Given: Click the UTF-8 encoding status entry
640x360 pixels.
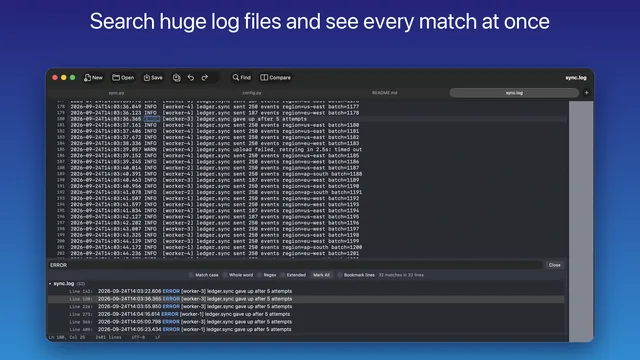Looking at the screenshot, I should tap(138, 338).
